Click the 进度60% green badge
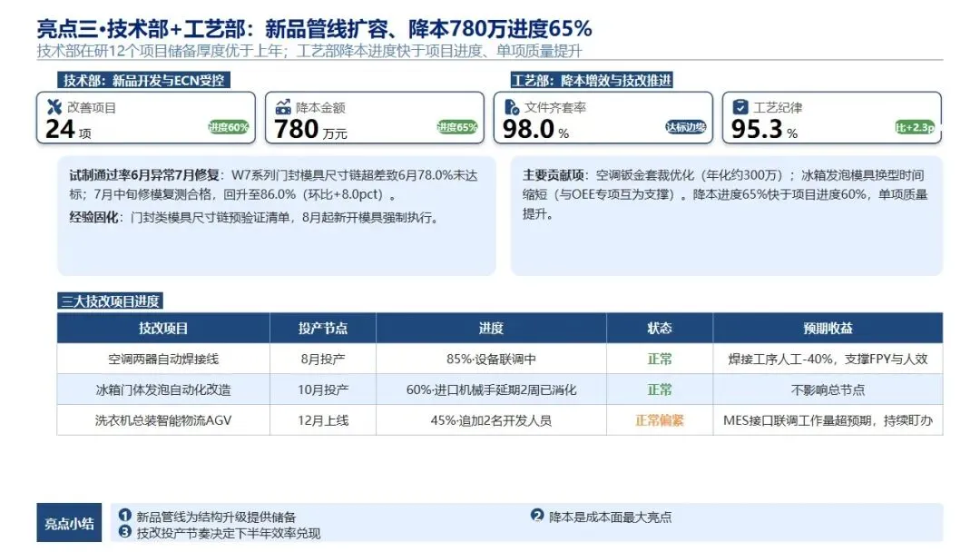Image resolution: width=980 pixels, height=552 pixels. [229, 127]
